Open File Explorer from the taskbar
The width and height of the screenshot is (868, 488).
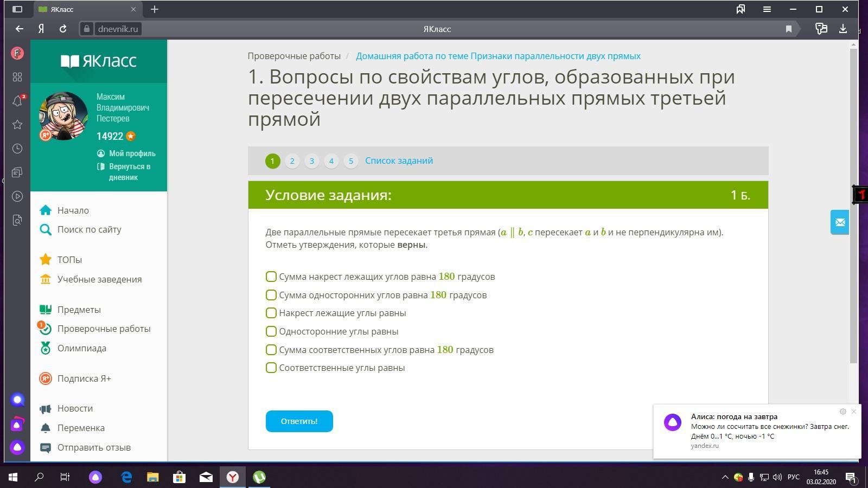152,477
